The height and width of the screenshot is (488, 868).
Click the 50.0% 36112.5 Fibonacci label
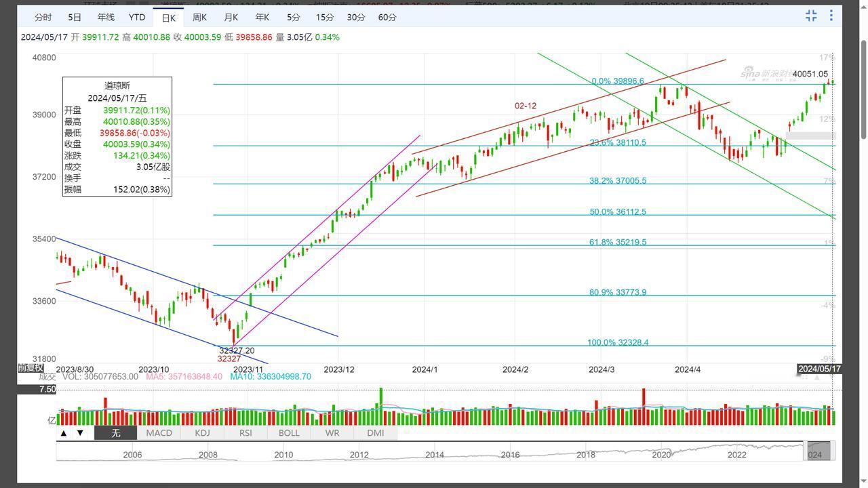[618, 212]
